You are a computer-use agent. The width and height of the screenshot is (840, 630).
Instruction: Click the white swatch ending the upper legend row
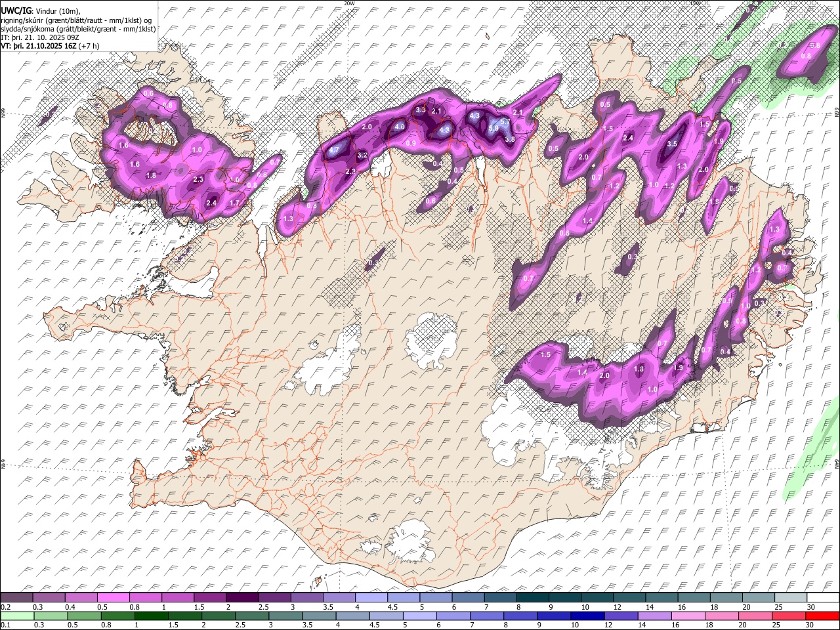click(822, 598)
